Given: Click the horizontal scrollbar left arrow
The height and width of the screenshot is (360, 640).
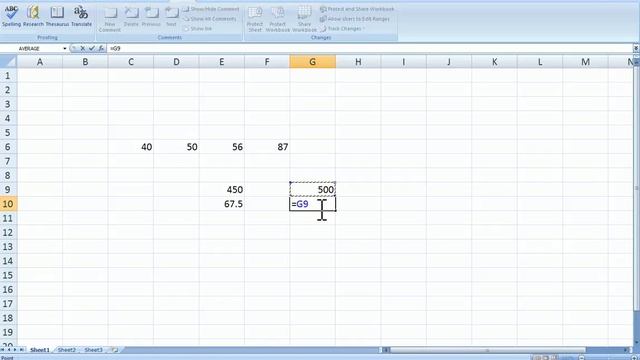Looking at the screenshot, I should point(385,350).
